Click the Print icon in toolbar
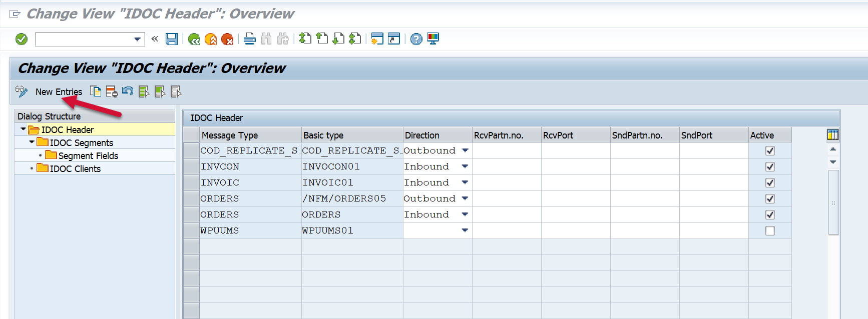Screen dimensions: 868x319 pyautogui.click(x=250, y=39)
